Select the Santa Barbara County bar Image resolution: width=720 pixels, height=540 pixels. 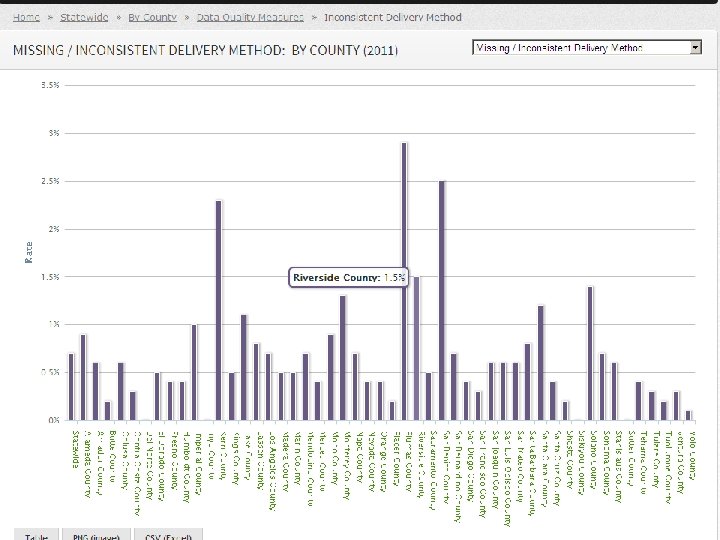click(528, 382)
